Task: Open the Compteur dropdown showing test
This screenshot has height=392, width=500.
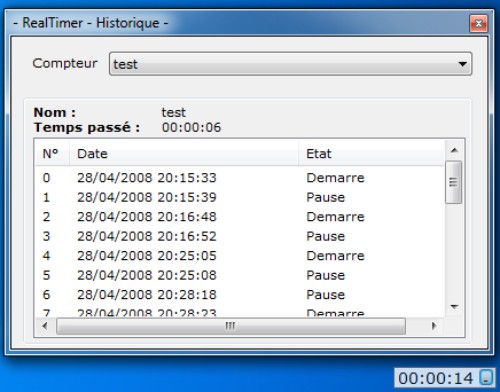Action: click(x=290, y=64)
